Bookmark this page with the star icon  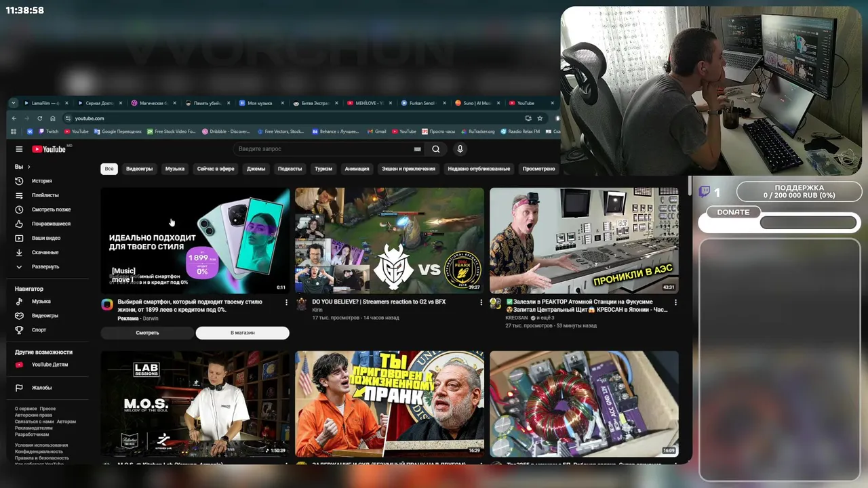(540, 118)
